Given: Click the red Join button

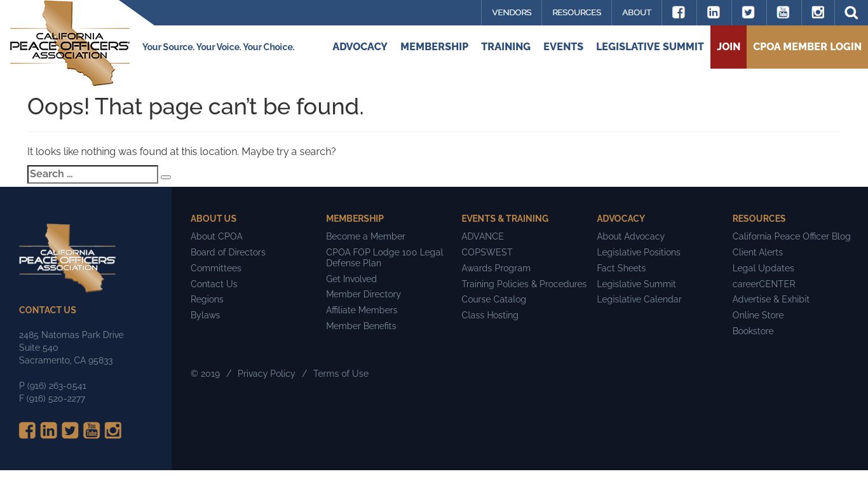Looking at the screenshot, I should tap(728, 47).
